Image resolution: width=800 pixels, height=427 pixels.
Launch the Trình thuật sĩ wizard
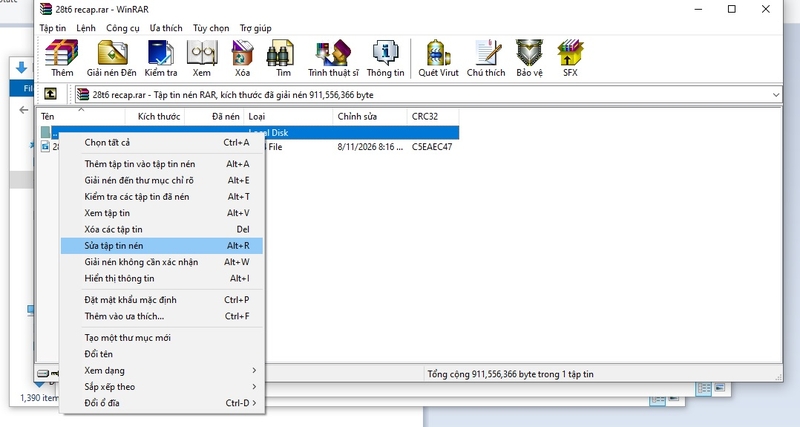tap(333, 58)
